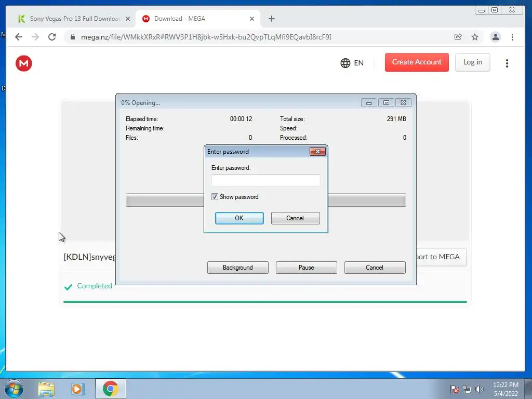Click Create Account button
Viewport: 532px width, 399px height.
(x=417, y=62)
